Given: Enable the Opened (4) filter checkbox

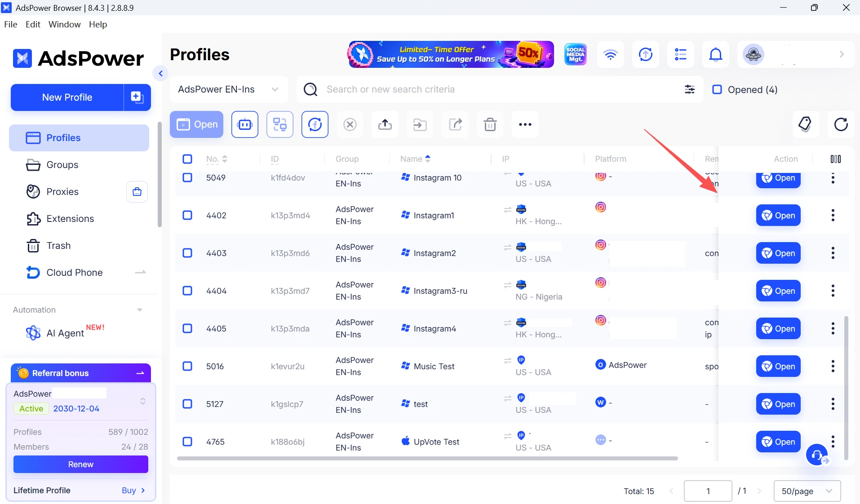Looking at the screenshot, I should [717, 89].
